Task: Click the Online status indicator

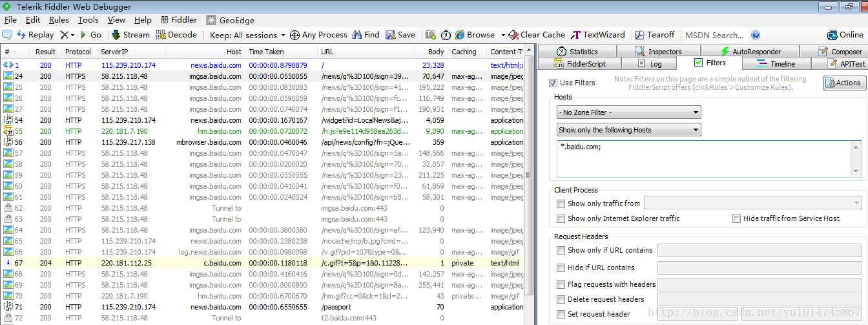Action: pyautogui.click(x=845, y=35)
